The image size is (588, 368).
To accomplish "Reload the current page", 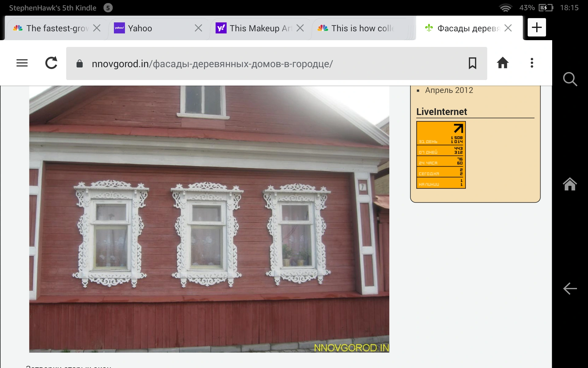I will tap(51, 63).
